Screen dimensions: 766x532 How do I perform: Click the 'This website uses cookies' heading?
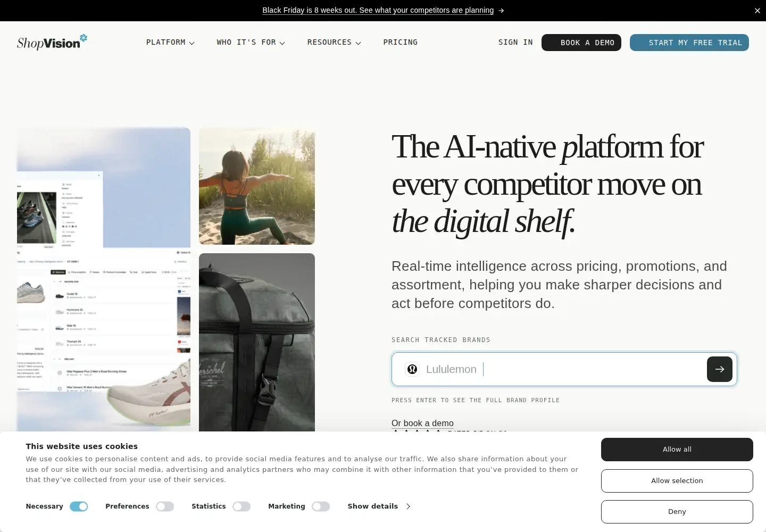(x=82, y=446)
